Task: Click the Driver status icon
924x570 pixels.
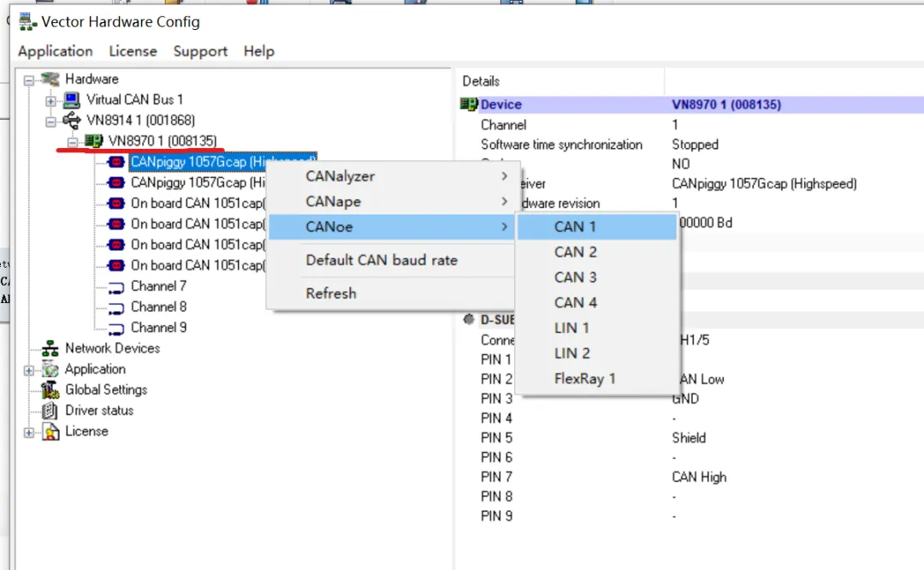Action: [x=50, y=410]
